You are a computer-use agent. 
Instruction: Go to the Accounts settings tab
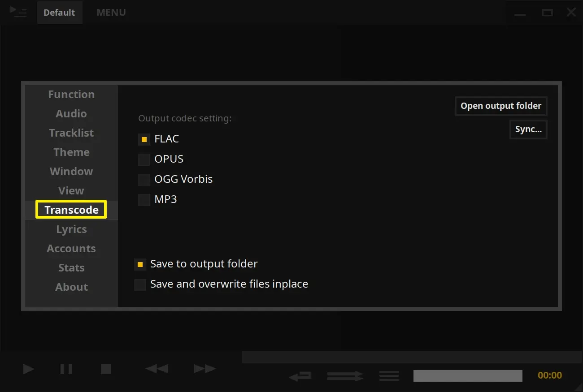[71, 249]
